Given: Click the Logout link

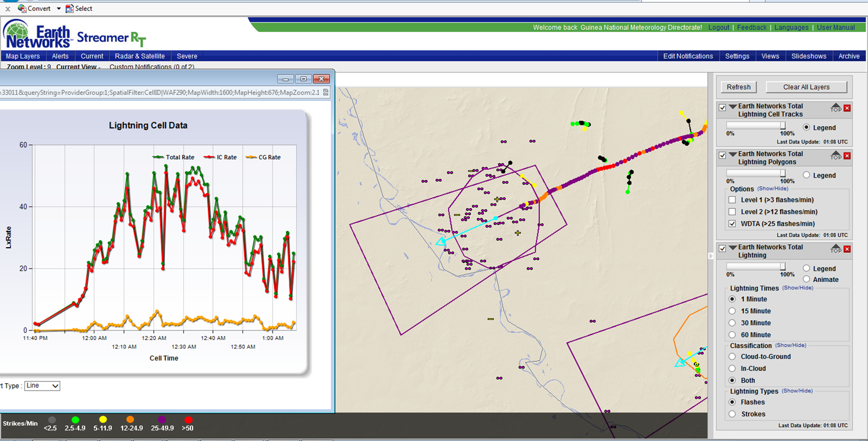Looking at the screenshot, I should (x=719, y=27).
